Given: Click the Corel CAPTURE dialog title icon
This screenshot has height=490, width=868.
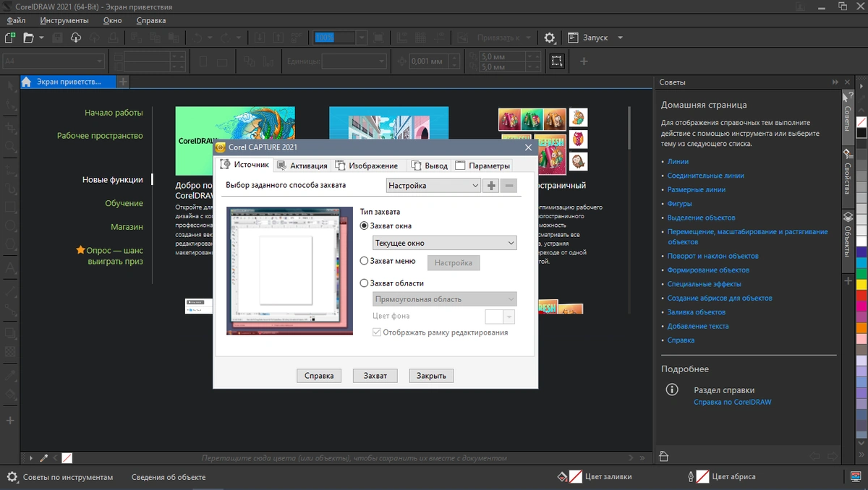Looking at the screenshot, I should [x=221, y=147].
